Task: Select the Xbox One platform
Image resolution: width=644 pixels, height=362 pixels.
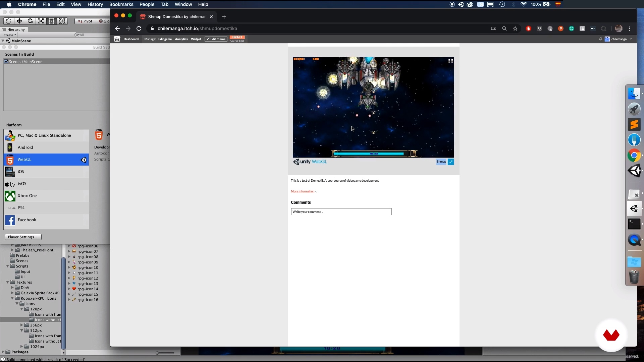Action: [x=46, y=196]
